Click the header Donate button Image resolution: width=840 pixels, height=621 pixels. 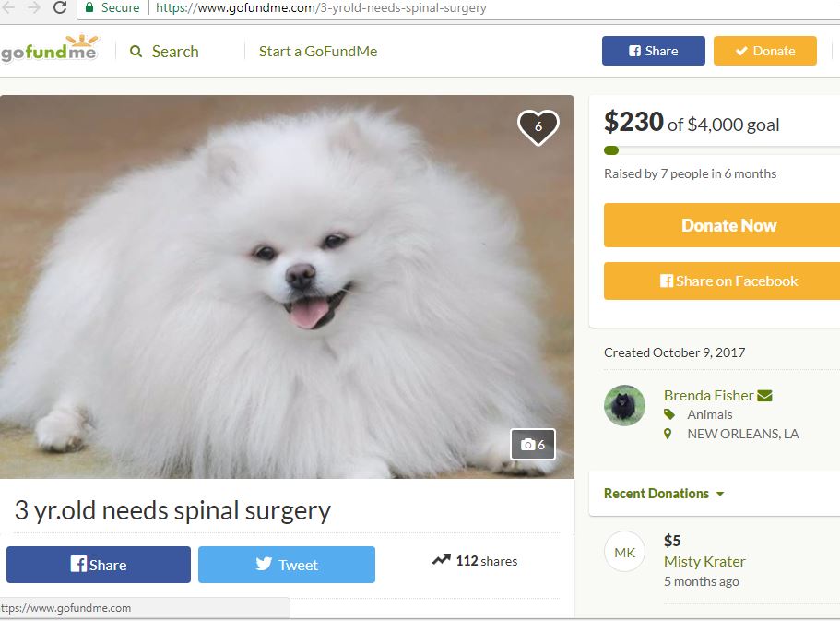(x=765, y=51)
